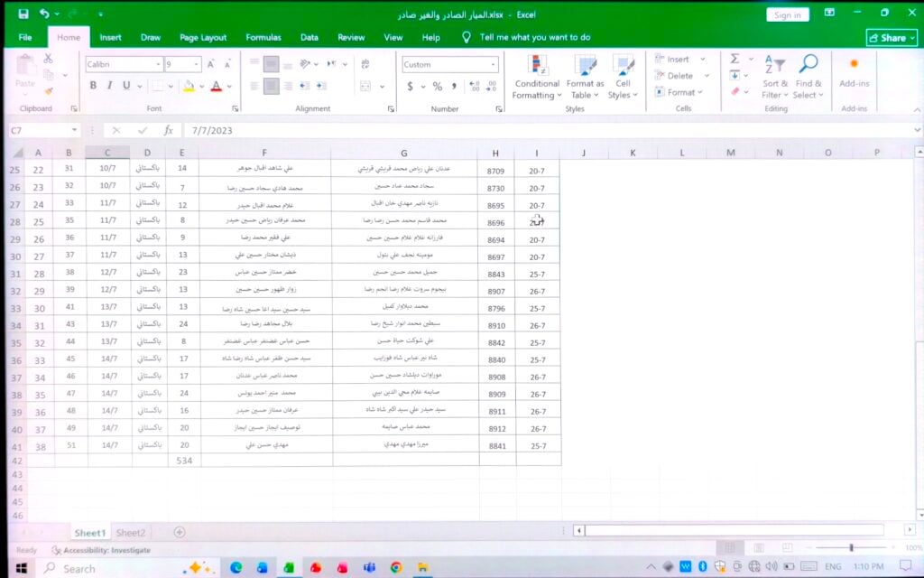Screen dimensions: 924x578
Task: Click the Sign in button
Action: click(x=787, y=14)
